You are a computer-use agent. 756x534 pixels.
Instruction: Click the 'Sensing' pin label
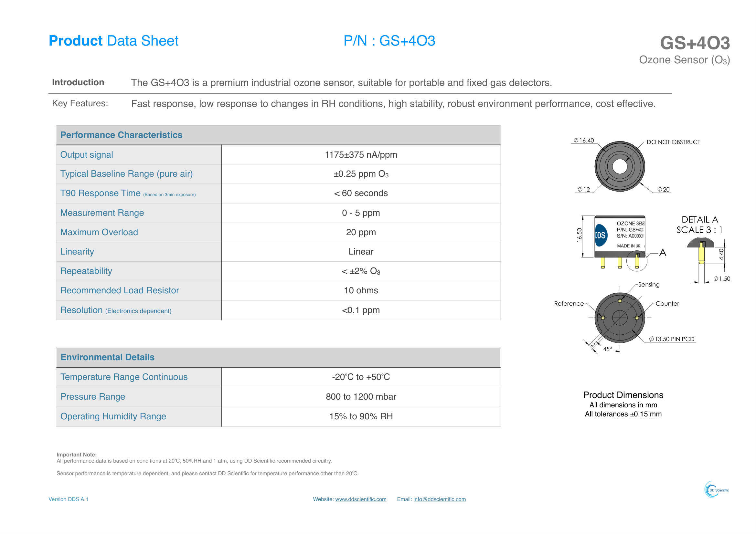(649, 285)
